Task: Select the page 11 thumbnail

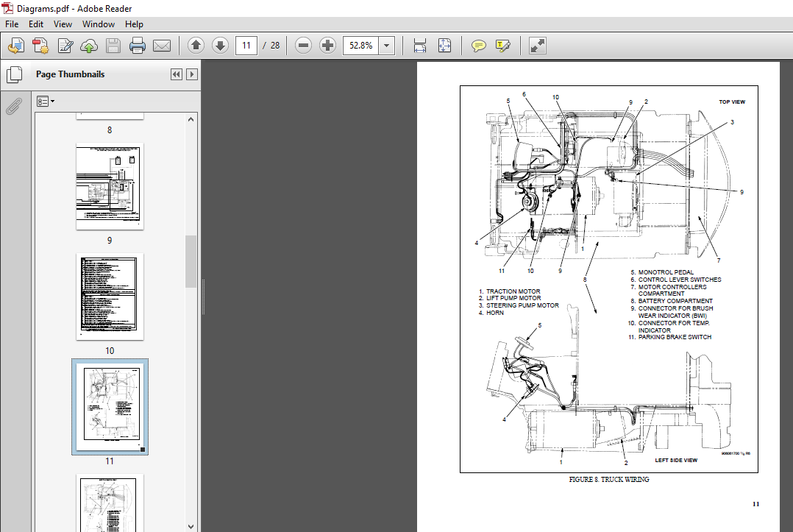Action: (x=110, y=407)
